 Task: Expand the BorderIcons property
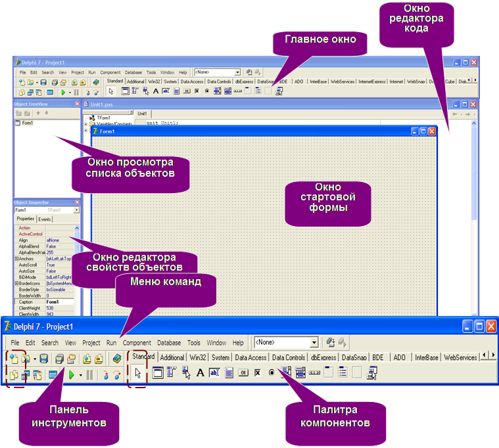[16, 283]
